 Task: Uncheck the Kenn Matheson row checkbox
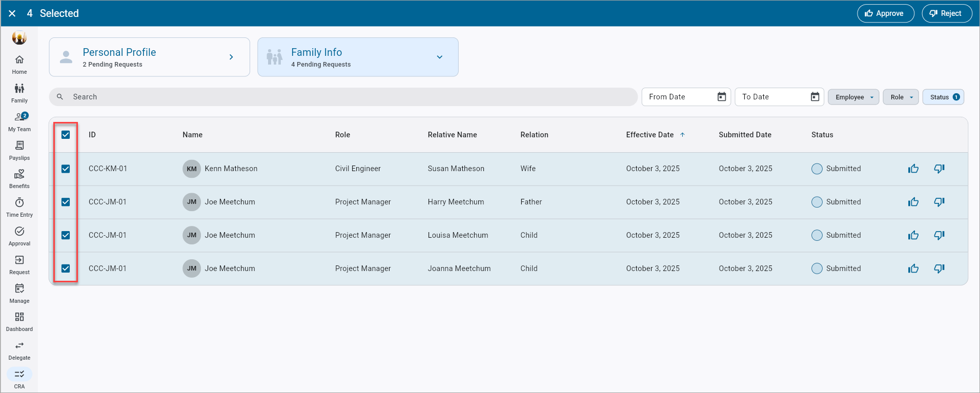(66, 169)
